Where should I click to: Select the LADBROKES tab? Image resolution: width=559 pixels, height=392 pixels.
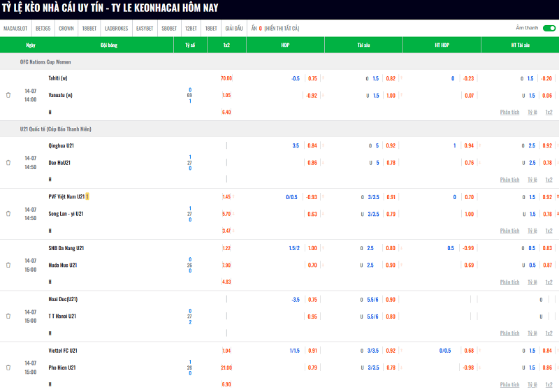[x=116, y=28]
